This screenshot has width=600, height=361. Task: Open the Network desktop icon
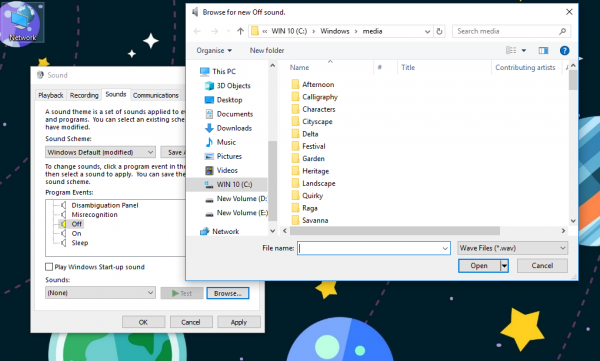tap(22, 22)
